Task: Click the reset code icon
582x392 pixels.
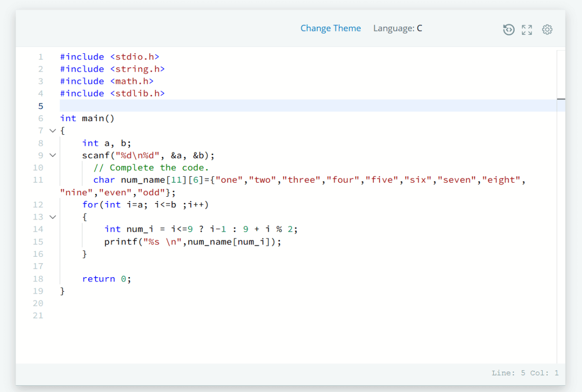Action: tap(508, 30)
